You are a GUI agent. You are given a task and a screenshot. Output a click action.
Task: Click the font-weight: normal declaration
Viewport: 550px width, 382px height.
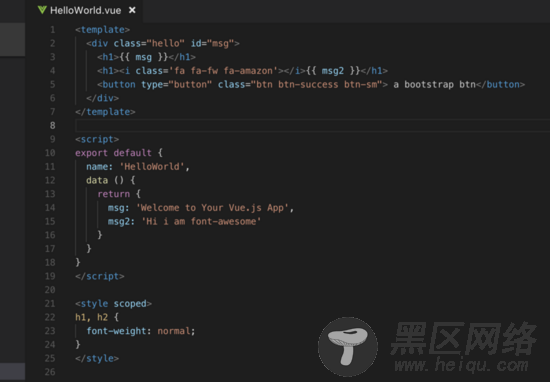coord(141,331)
